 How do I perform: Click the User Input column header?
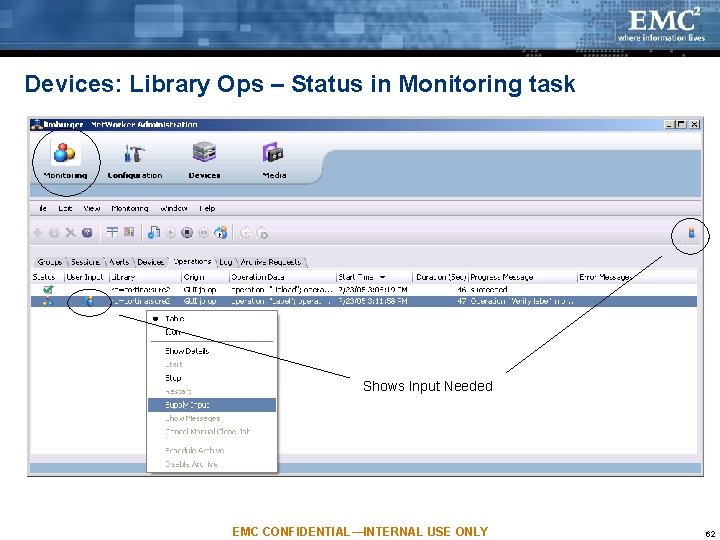pos(87,277)
